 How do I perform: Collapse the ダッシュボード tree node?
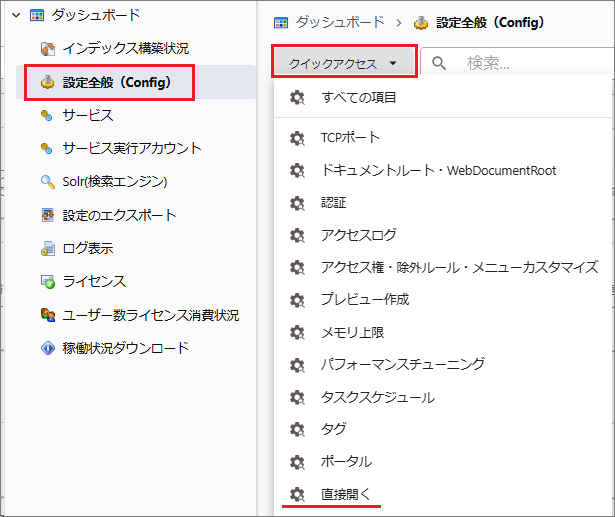point(14,15)
